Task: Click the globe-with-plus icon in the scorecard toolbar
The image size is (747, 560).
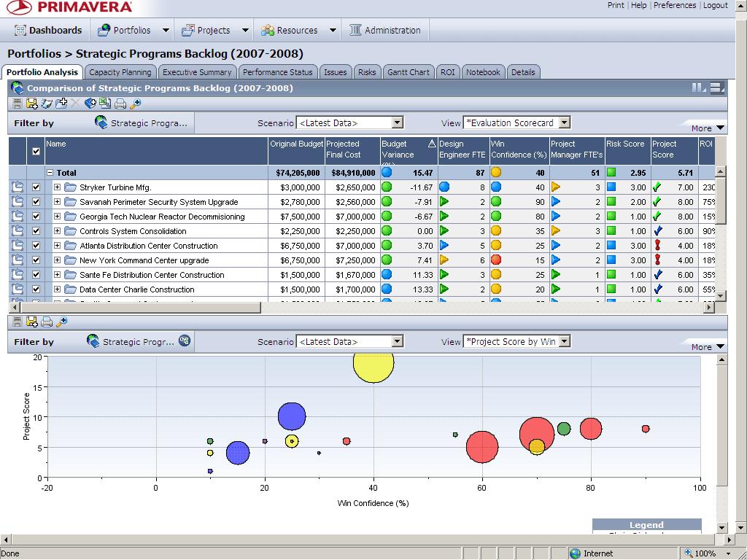Action: [x=90, y=104]
